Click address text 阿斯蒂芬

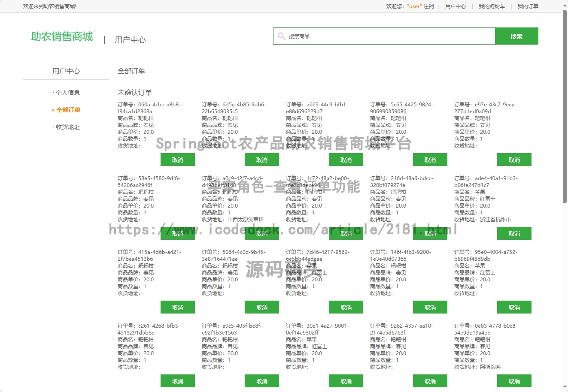[x=490, y=367]
